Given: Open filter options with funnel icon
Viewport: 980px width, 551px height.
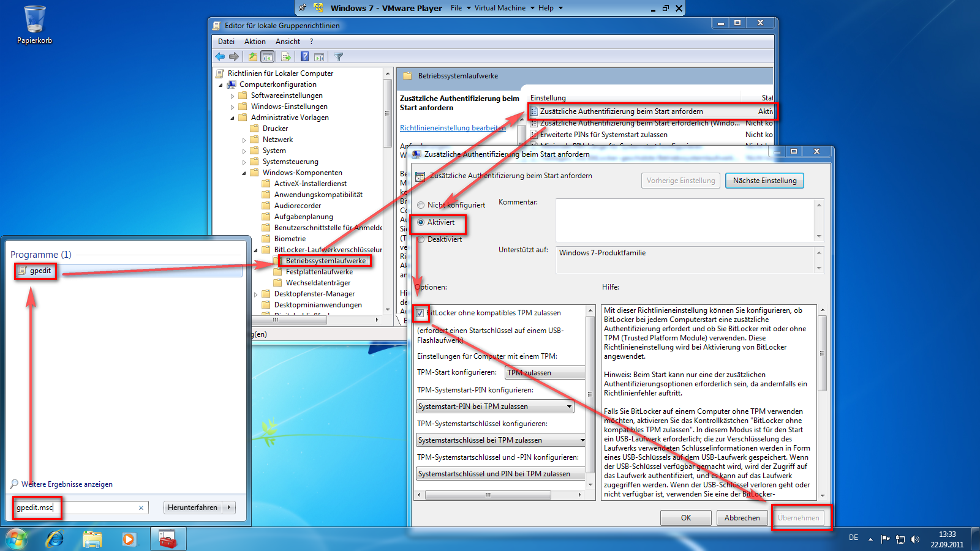Looking at the screenshot, I should click(x=338, y=57).
